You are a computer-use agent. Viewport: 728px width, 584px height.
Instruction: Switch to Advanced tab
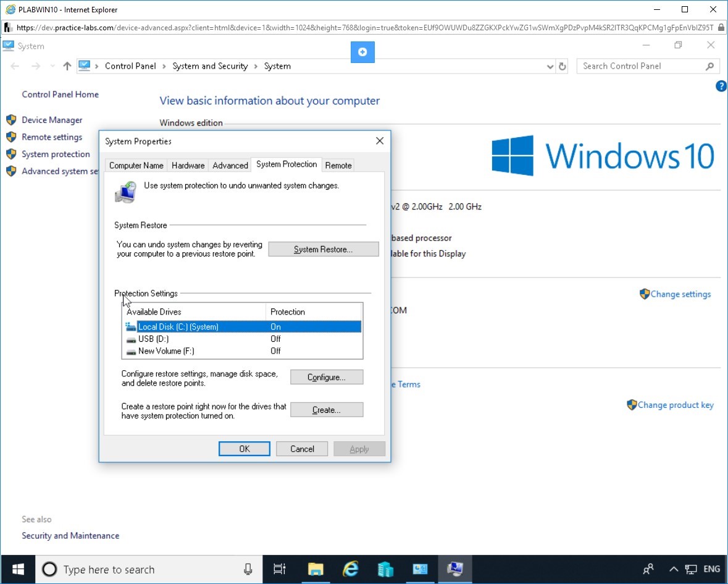click(230, 166)
